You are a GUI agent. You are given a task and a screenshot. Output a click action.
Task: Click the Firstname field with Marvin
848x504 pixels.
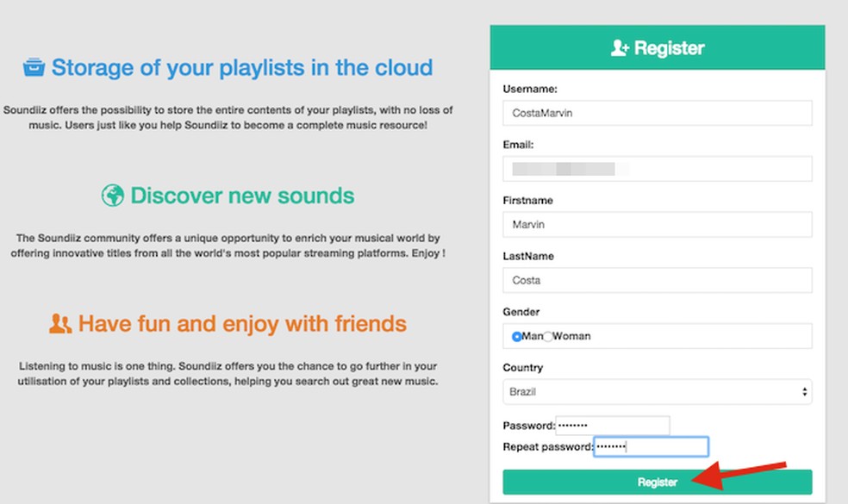point(657,225)
